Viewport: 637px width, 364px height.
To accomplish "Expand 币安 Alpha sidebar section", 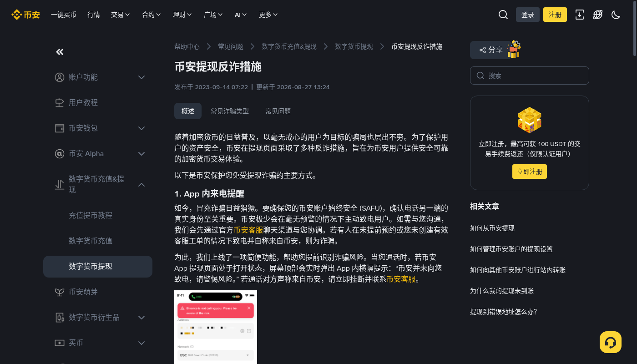I will (142, 154).
